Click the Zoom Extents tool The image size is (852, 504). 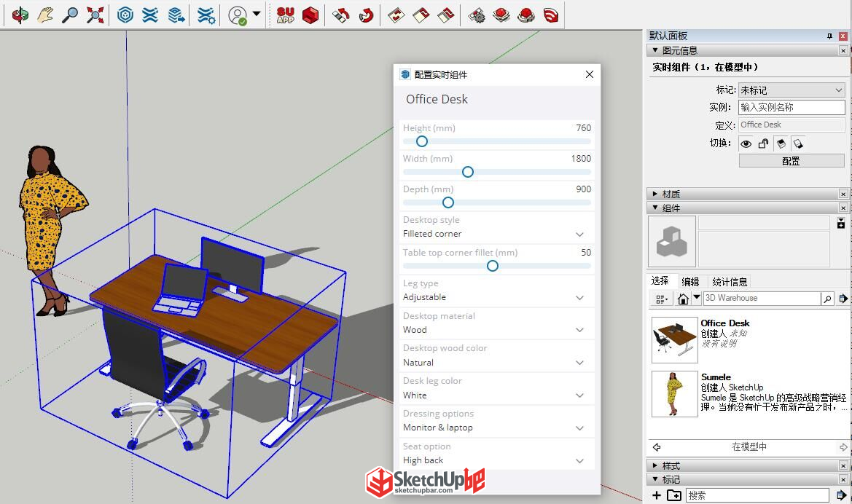click(95, 15)
